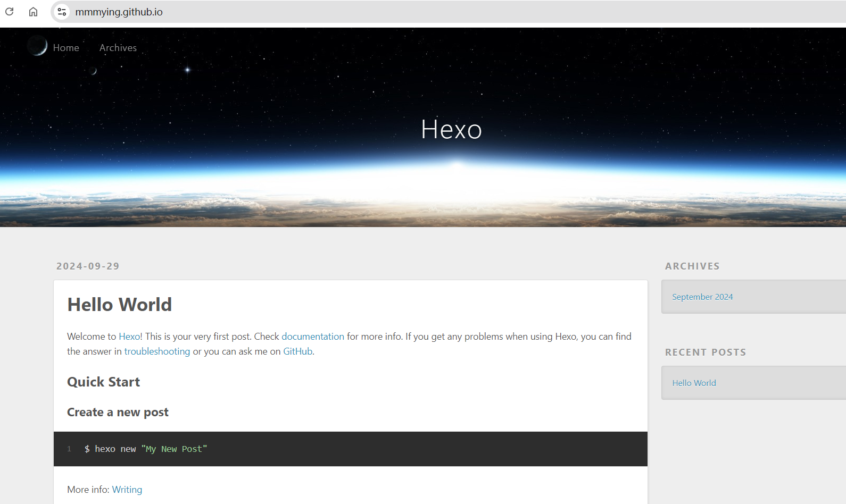Click the Hexo site title
Screen dimensions: 846x504
tap(451, 129)
